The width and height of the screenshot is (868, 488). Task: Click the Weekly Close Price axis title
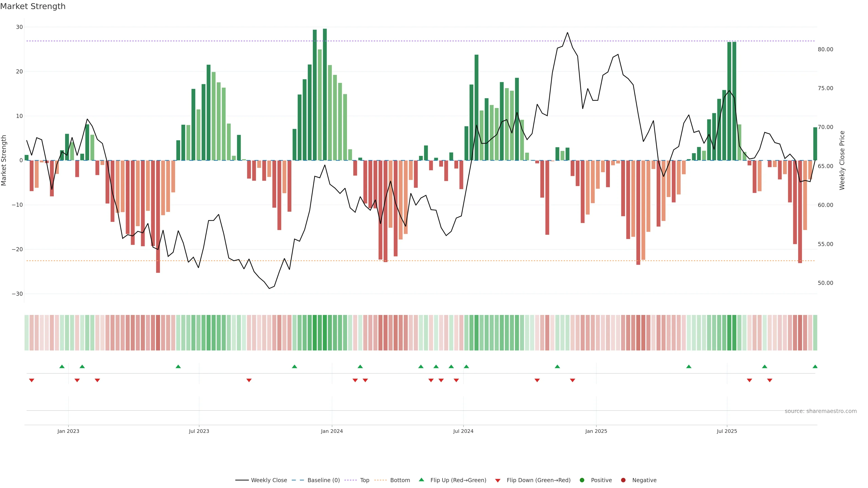[x=842, y=160]
